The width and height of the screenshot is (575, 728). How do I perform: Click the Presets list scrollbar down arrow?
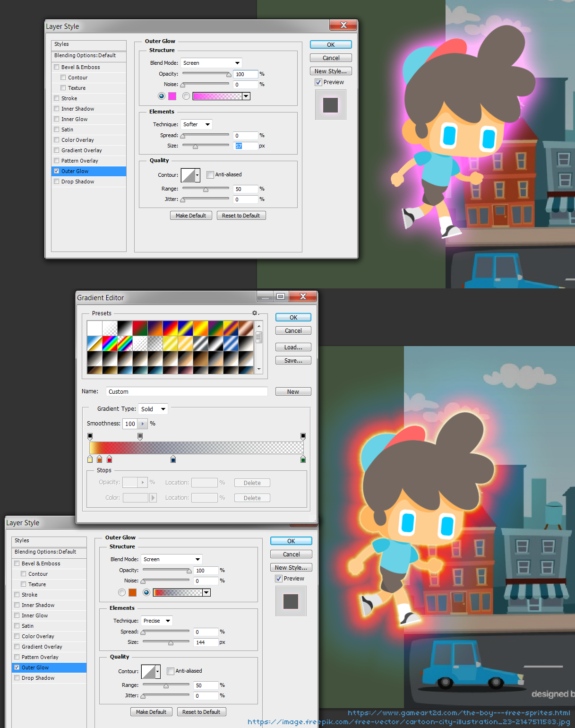258,369
